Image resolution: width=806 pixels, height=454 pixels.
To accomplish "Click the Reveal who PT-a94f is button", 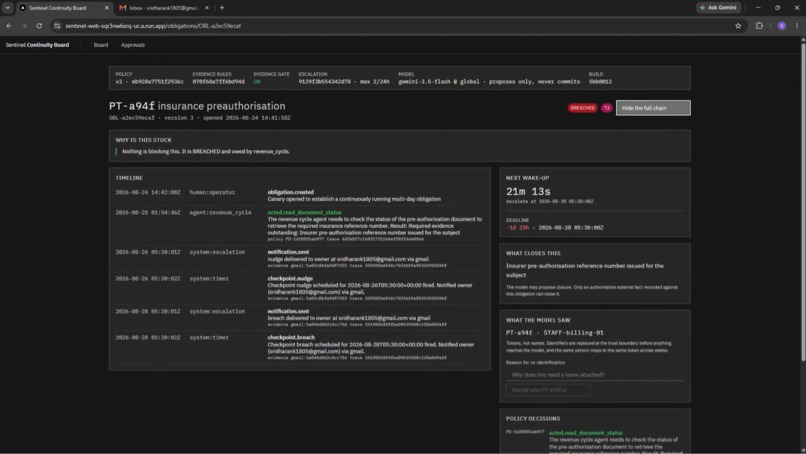I will click(548, 390).
